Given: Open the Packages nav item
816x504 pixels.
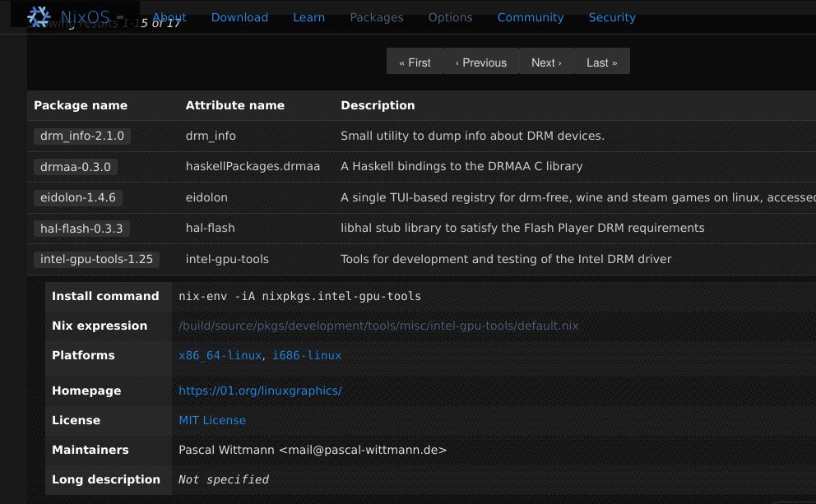Looking at the screenshot, I should pos(376,17).
